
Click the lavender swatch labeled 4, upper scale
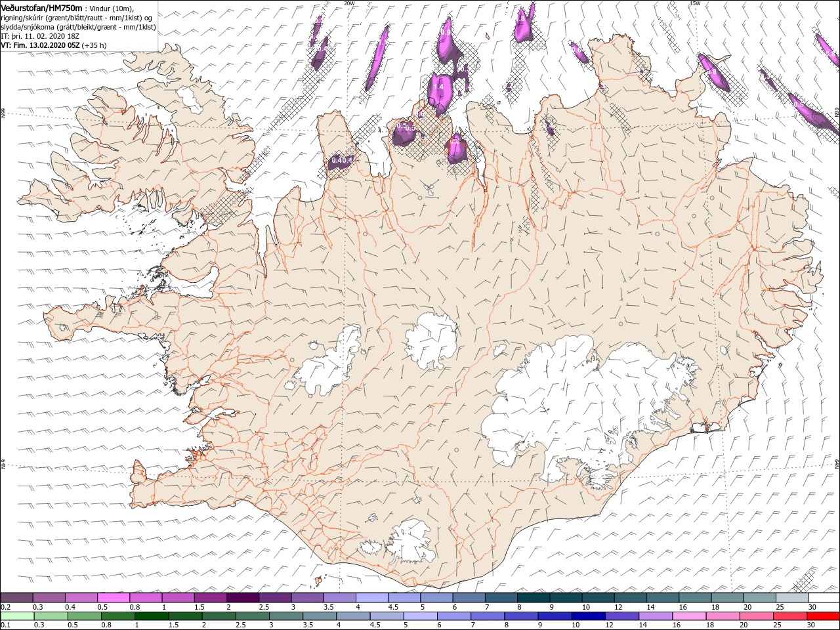click(x=371, y=598)
